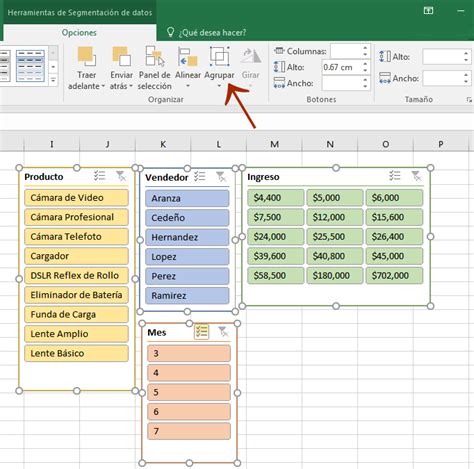Click the ¿Qué desea hacer? search box
The image size is (474, 469).
212,33
